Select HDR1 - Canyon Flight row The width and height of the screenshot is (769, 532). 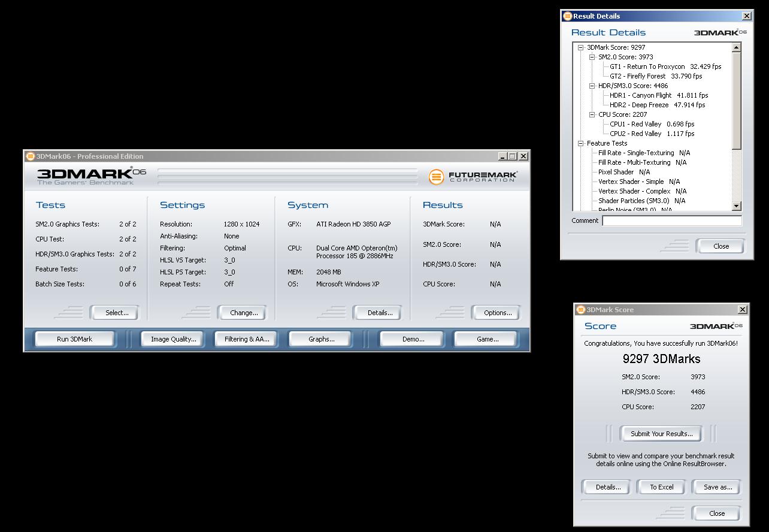tap(659, 95)
